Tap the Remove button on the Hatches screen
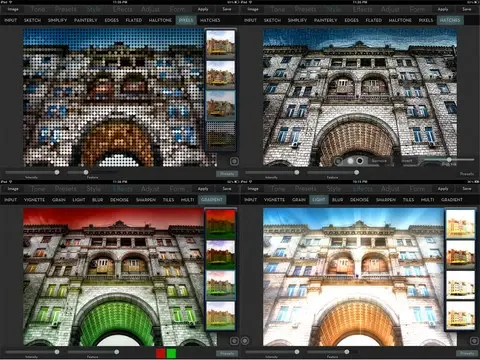 379,161
